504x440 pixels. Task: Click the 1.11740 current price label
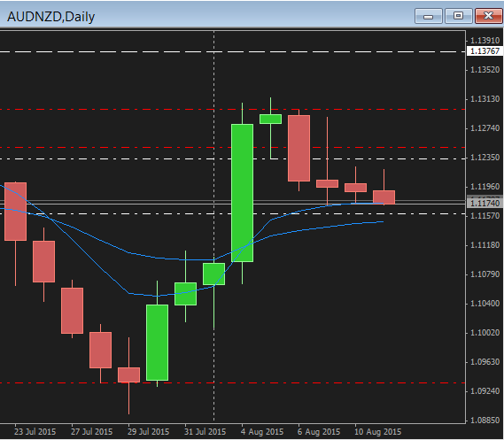pyautogui.click(x=485, y=203)
